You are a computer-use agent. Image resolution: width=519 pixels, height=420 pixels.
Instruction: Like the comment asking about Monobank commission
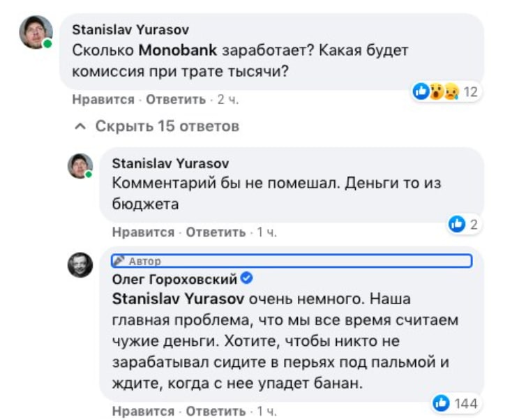click(103, 100)
